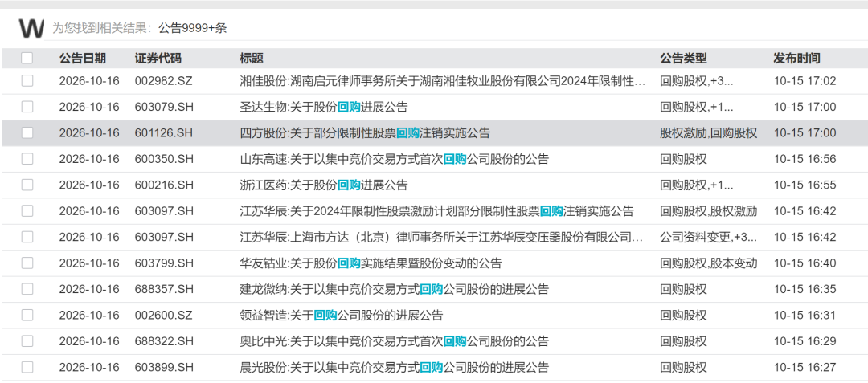
Task: Open 建龙微纳 回购公司股份的进展公告
Action: 394,289
